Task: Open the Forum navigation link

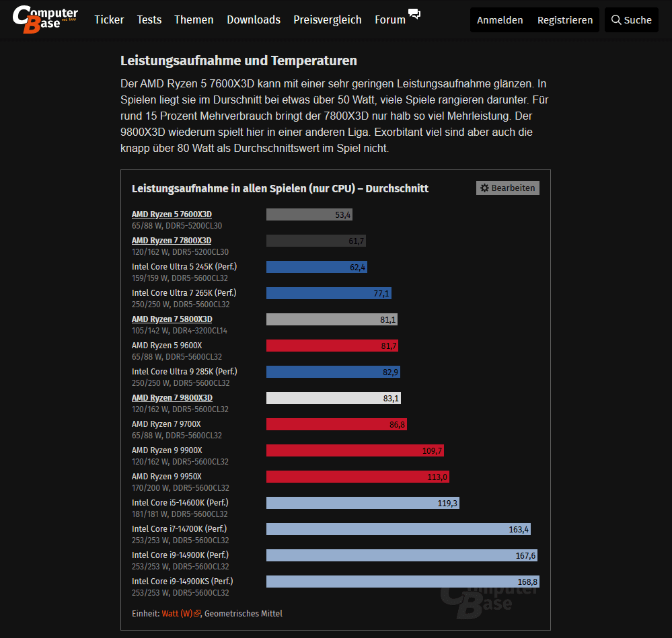Action: (x=390, y=19)
